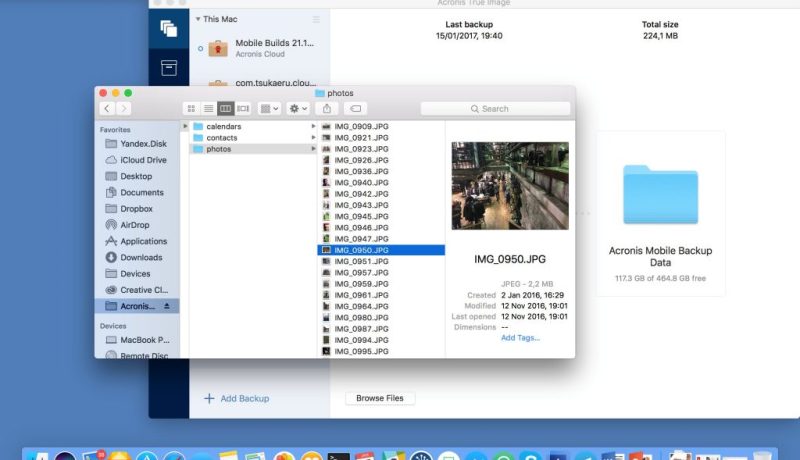This screenshot has width=800, height=460.
Task: Go back in the Finder window
Action: 107,109
